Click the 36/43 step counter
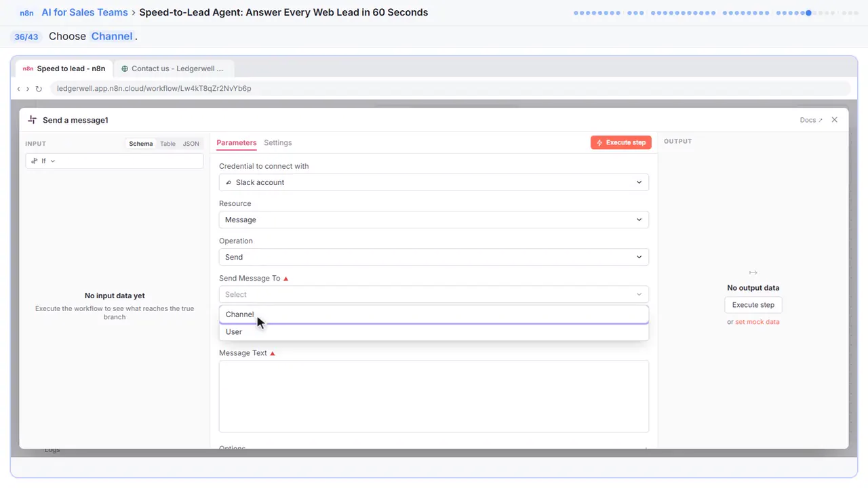868x488 pixels. pos(26,37)
